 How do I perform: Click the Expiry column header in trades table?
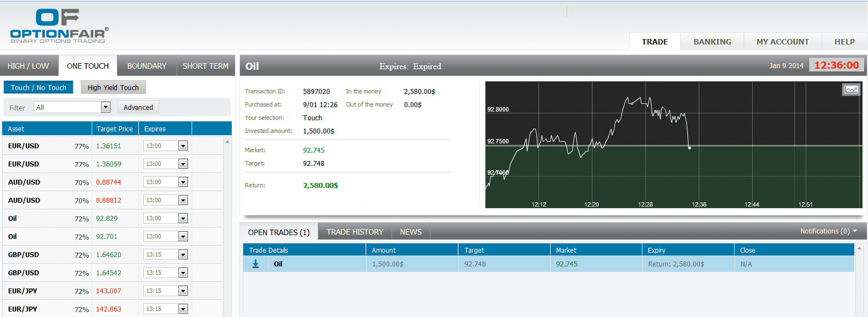(688, 251)
